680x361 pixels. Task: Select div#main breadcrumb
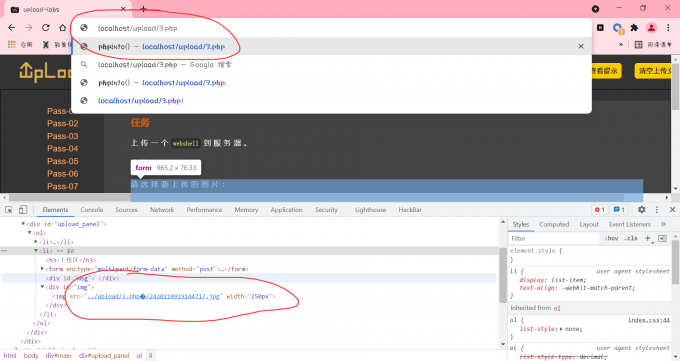click(59, 356)
